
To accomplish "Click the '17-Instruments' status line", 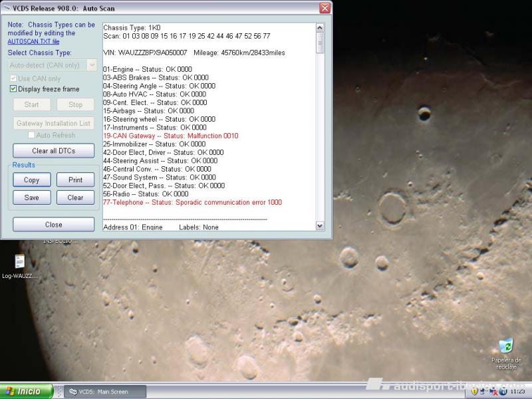I will [x=155, y=127].
